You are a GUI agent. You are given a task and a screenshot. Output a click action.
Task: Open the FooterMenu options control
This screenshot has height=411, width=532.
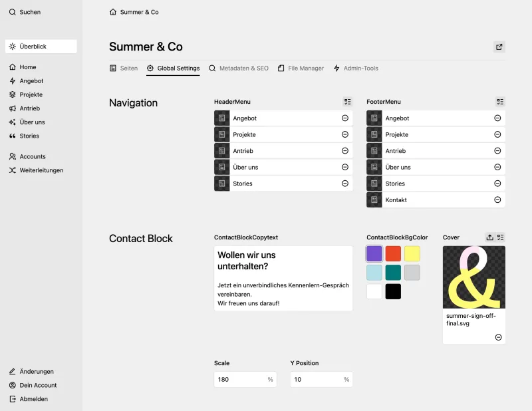click(500, 102)
